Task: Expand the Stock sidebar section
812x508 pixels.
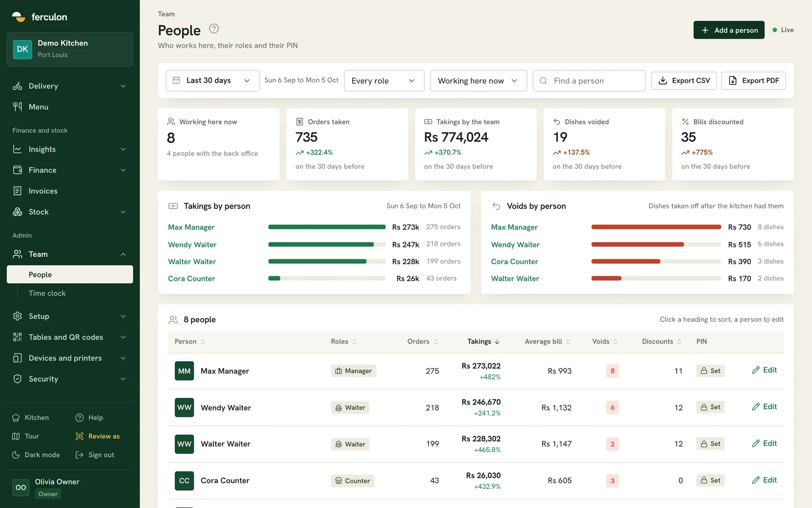Action: coord(70,212)
